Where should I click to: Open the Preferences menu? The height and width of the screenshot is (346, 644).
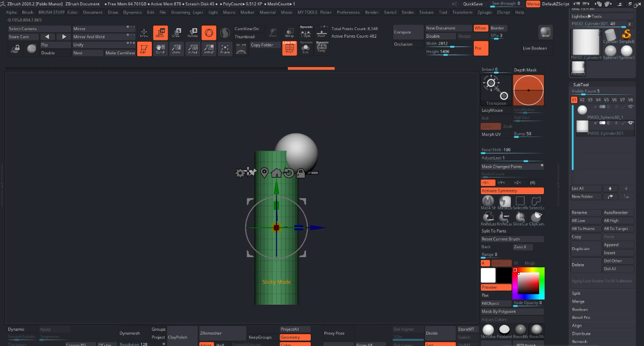click(x=348, y=12)
